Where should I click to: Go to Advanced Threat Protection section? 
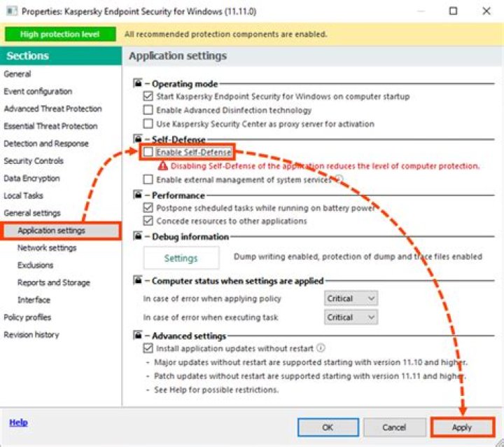pyautogui.click(x=52, y=109)
